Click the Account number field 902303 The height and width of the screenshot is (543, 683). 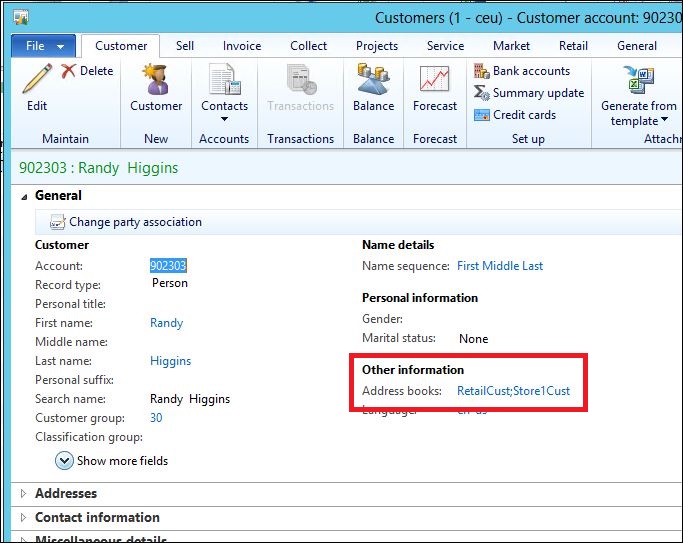pyautogui.click(x=168, y=266)
